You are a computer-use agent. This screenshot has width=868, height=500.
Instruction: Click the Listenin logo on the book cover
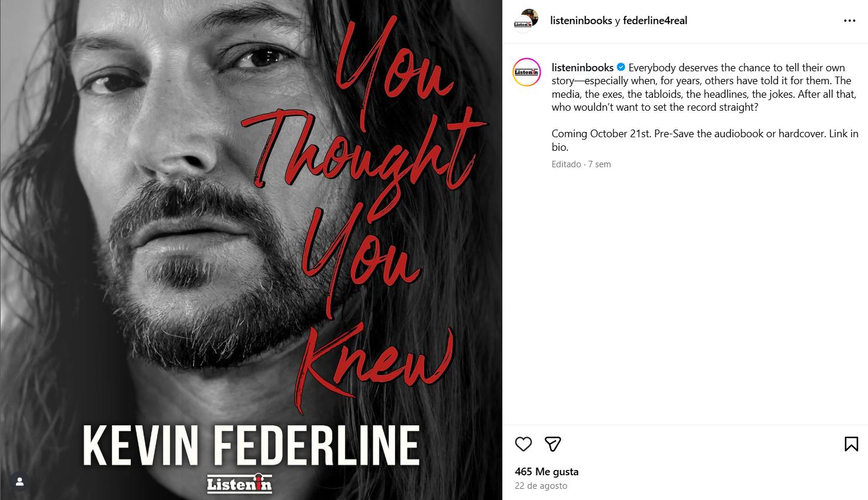(x=239, y=484)
